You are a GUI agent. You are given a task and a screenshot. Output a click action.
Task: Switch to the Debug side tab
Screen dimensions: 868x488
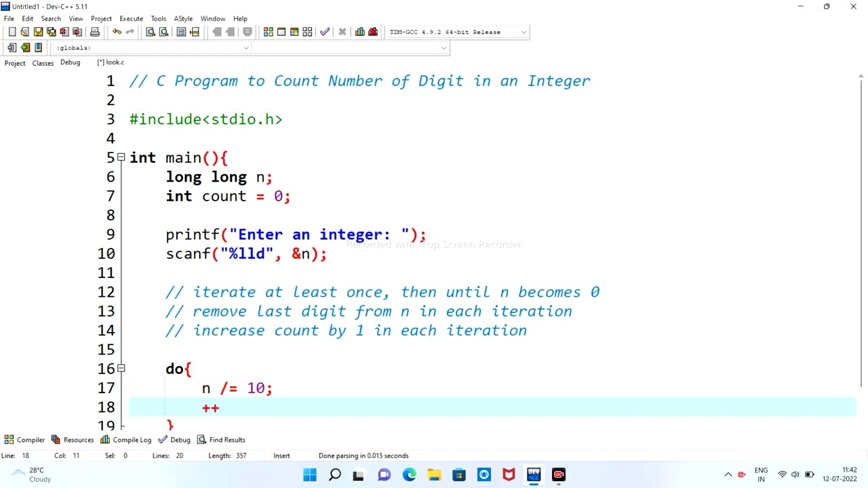pos(70,62)
